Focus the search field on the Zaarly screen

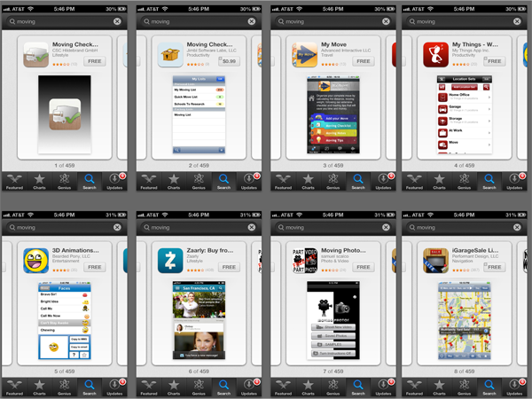(199, 227)
